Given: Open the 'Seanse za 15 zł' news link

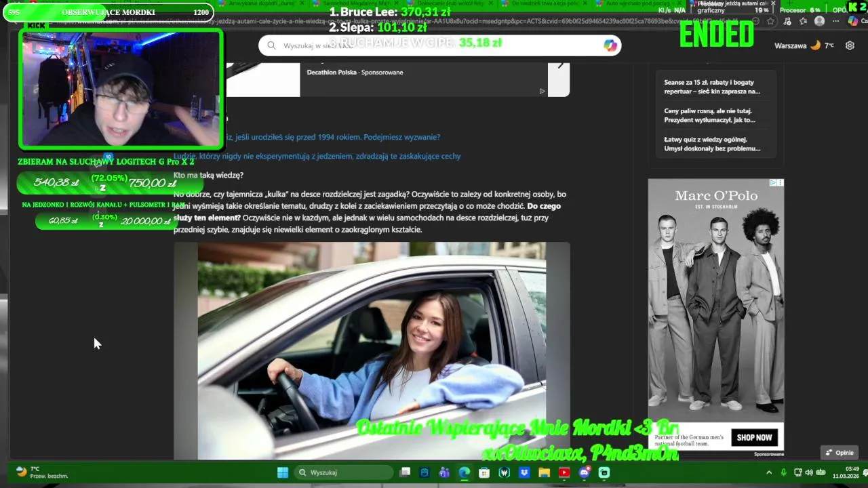Looking at the screenshot, I should [712, 87].
